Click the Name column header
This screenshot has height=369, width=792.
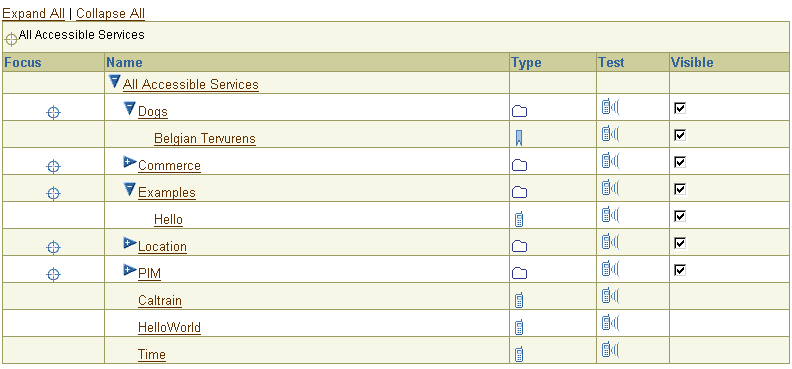coord(124,63)
